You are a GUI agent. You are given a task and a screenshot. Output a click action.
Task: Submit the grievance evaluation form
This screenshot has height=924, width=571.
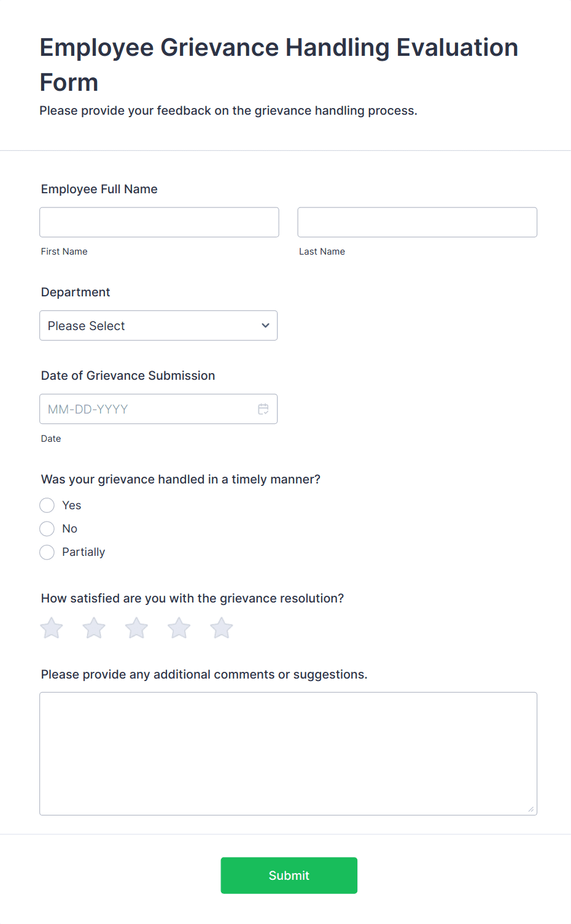(289, 876)
